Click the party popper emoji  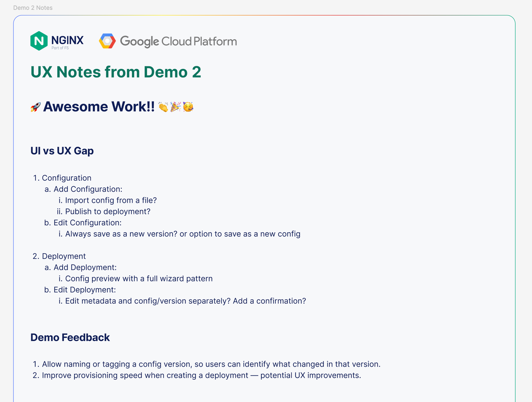[176, 107]
